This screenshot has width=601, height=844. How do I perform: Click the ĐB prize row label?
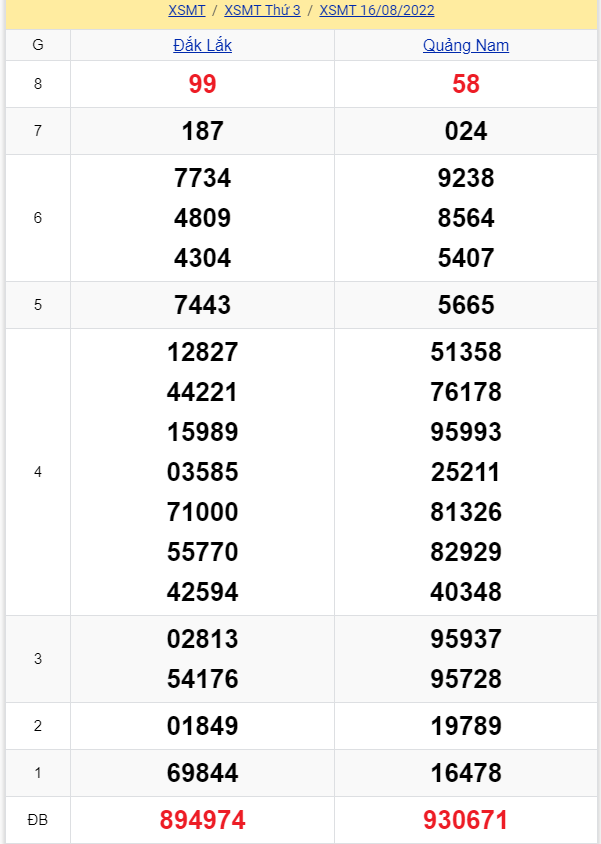[38, 821]
